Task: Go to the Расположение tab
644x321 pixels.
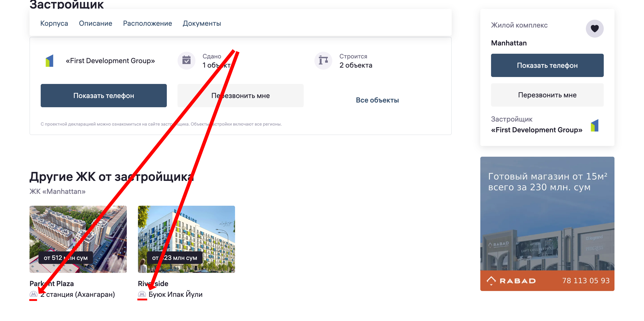Action: [x=148, y=23]
